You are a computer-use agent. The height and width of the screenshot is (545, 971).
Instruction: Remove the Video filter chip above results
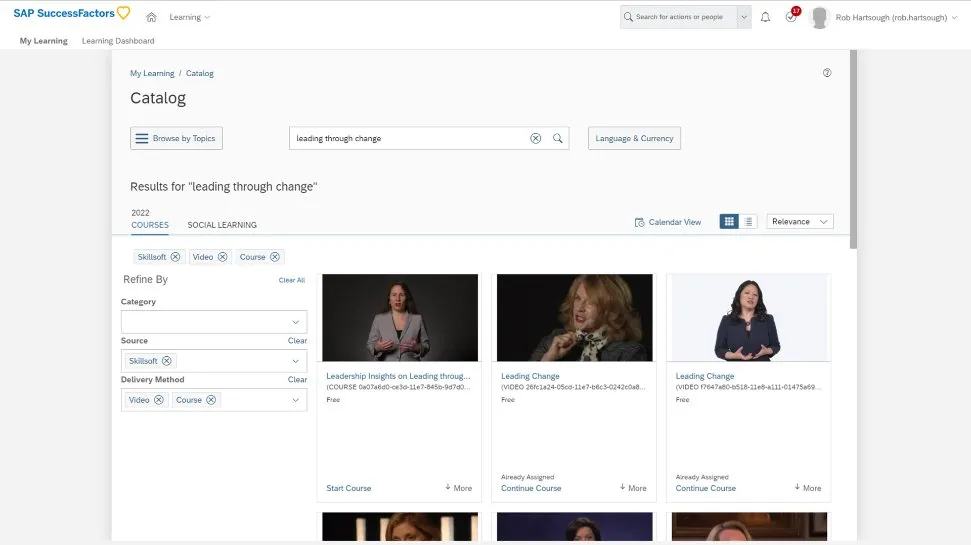tap(222, 257)
